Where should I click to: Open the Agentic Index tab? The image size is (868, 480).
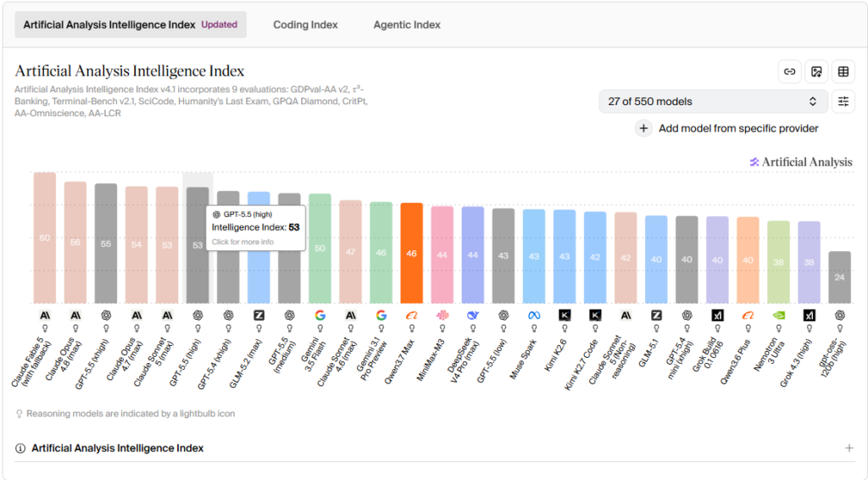tap(407, 25)
